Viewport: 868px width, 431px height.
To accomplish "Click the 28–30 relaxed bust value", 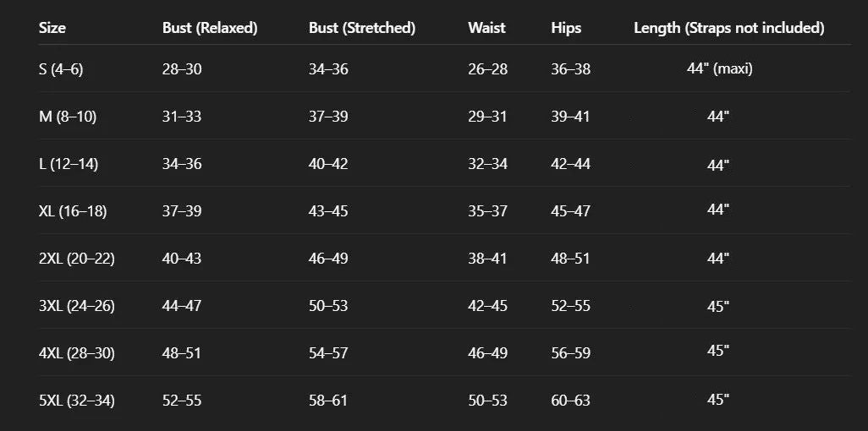I will point(182,69).
